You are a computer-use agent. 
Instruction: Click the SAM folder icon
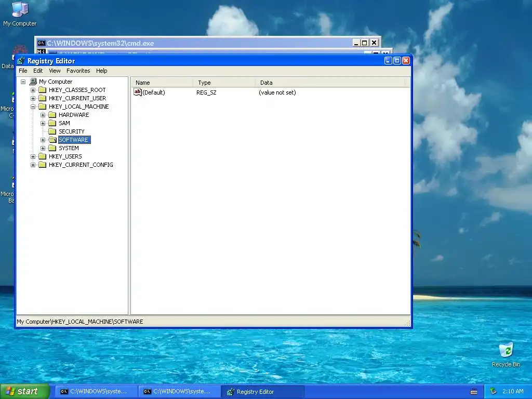52,123
